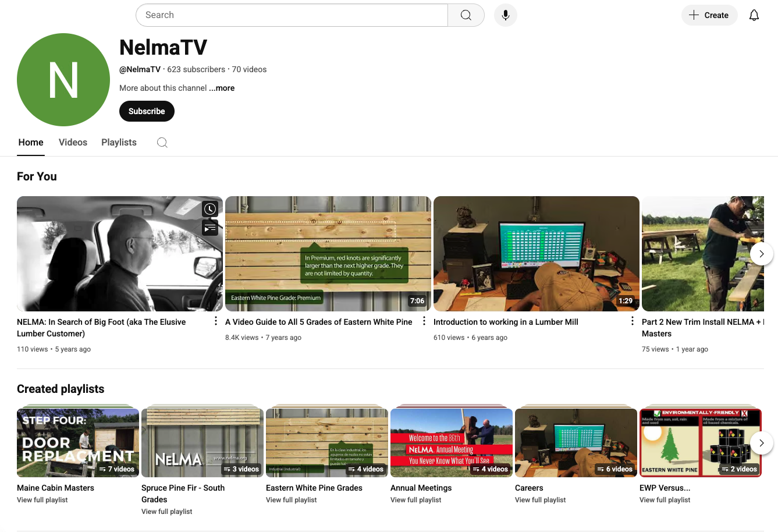The width and height of the screenshot is (778, 532).
Task: Search within channel using magnifier icon
Action: click(x=162, y=143)
